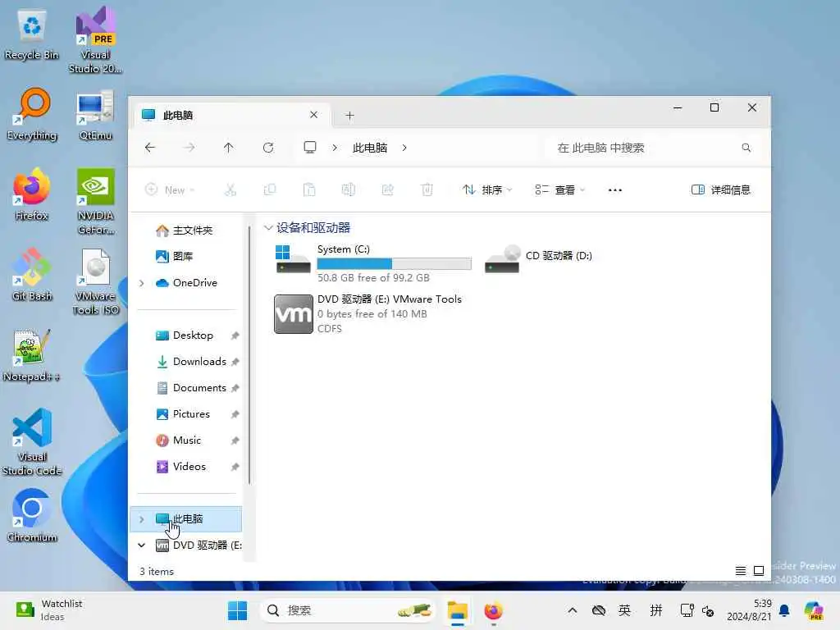The image size is (840, 630).
Task: Click the taskbar 搜索 search box
Action: click(348, 610)
